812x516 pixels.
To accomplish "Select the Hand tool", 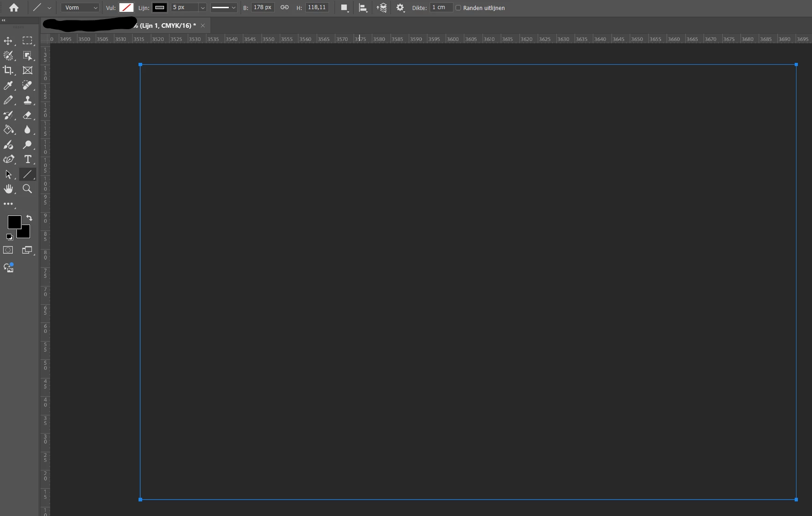I will tap(8, 189).
